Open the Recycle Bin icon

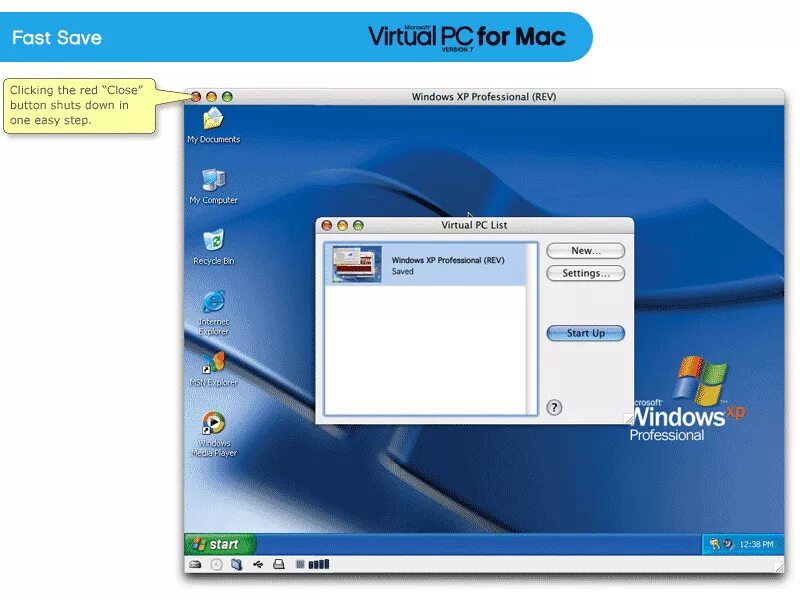point(214,247)
